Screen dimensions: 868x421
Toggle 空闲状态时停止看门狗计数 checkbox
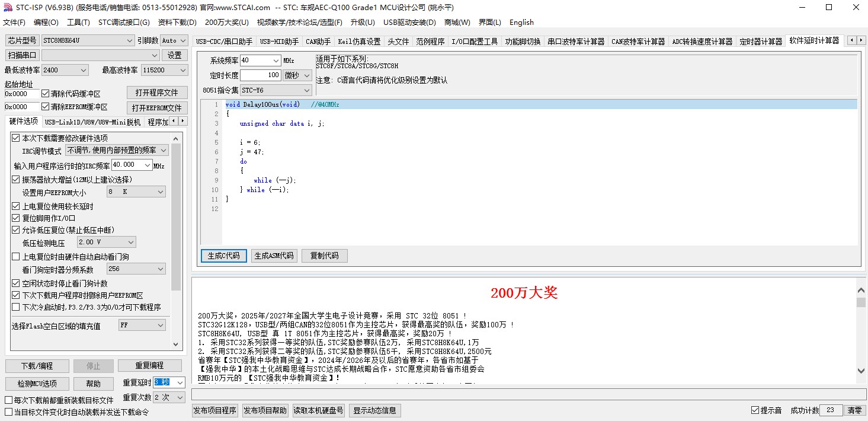pos(16,283)
